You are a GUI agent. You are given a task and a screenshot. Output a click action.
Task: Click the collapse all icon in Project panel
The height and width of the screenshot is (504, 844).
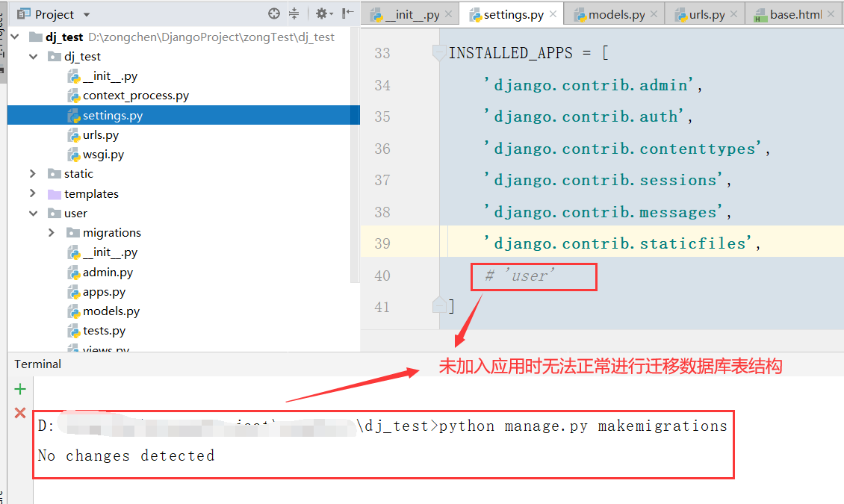pyautogui.click(x=294, y=13)
